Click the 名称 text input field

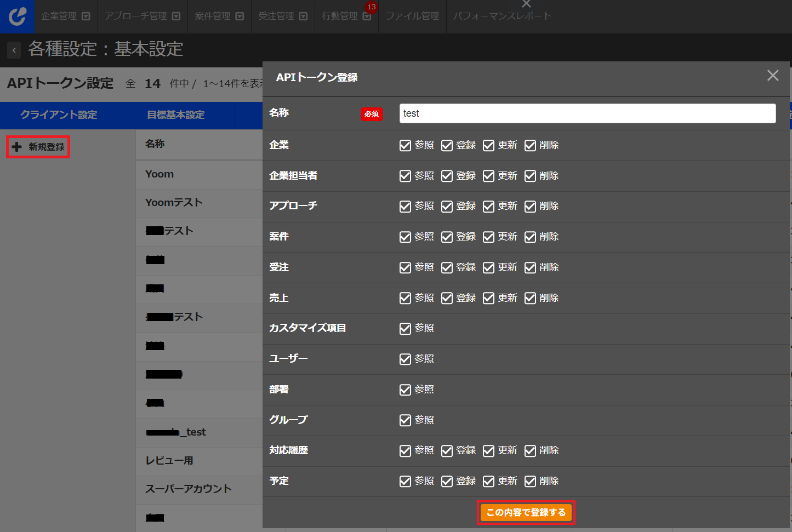587,113
